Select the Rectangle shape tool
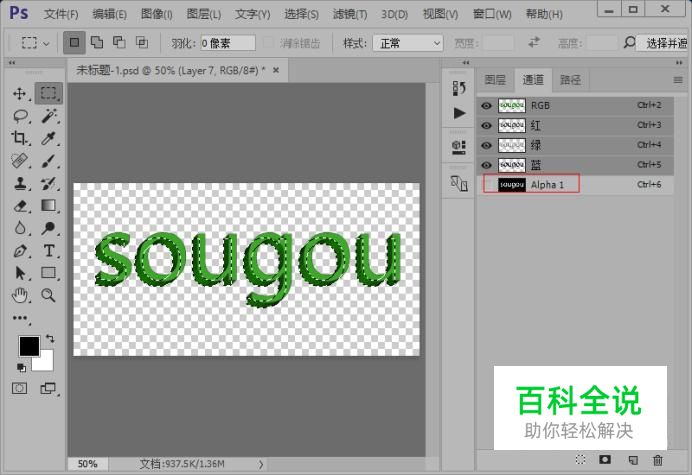The width and height of the screenshot is (692, 475). pos(49,273)
